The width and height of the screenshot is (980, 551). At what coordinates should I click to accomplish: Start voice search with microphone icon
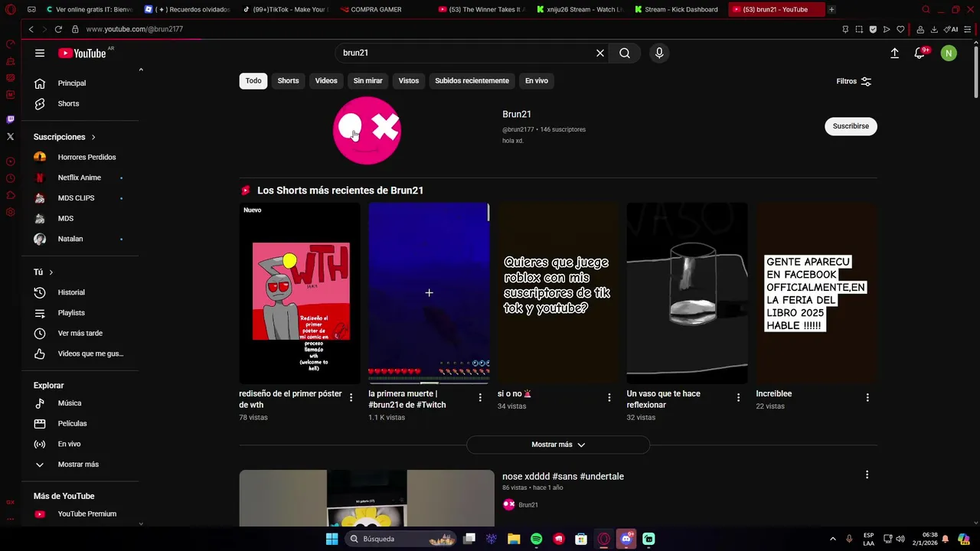[659, 53]
